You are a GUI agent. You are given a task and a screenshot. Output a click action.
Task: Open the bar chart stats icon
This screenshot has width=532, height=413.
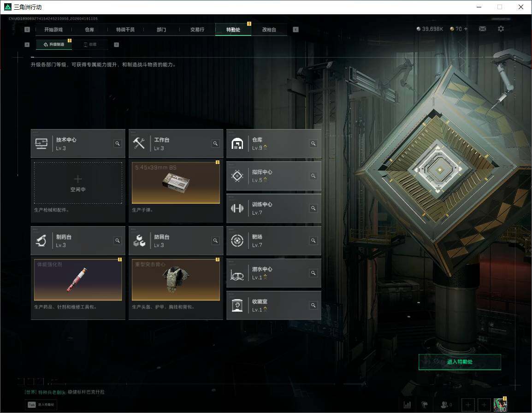[407, 405]
